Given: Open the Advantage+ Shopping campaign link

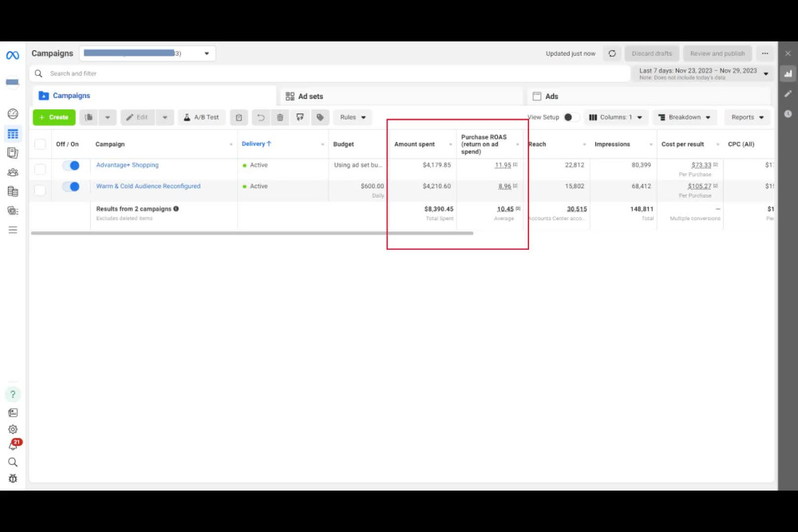Looking at the screenshot, I should click(127, 165).
